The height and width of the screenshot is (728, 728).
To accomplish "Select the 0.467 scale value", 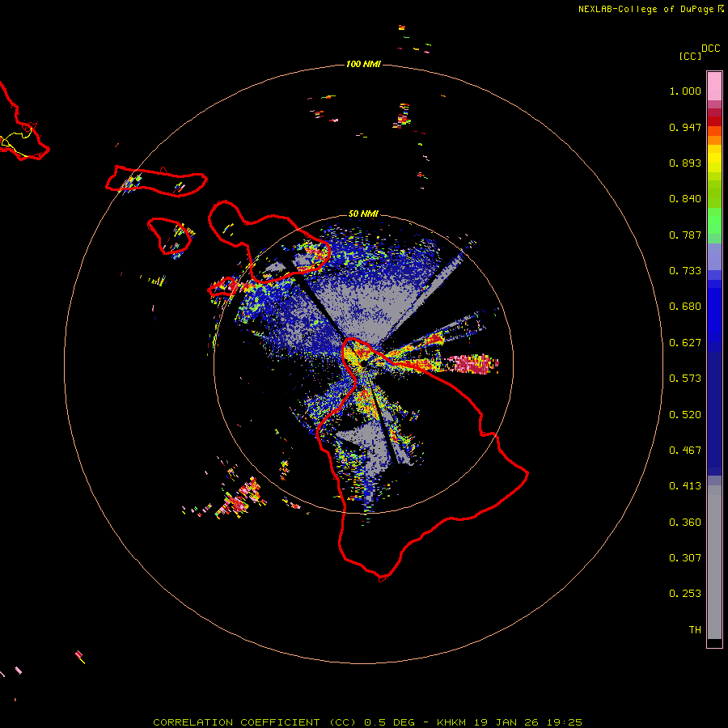I will (x=685, y=451).
